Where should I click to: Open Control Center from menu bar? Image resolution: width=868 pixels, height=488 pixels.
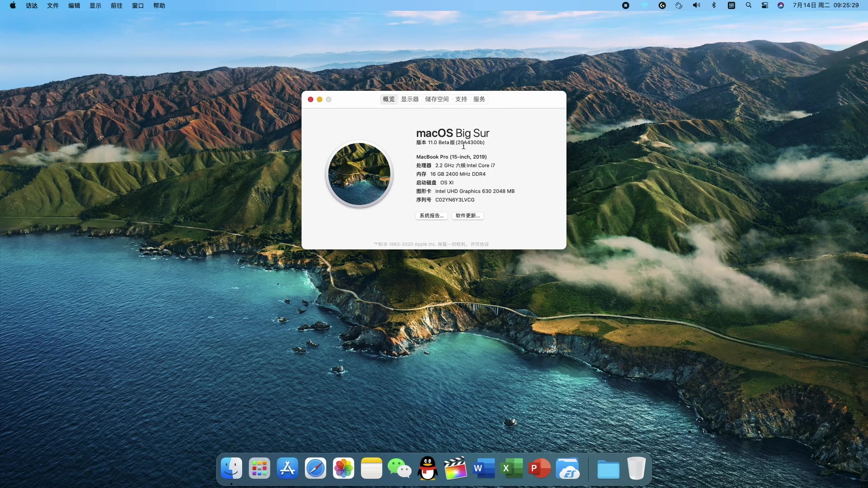[x=765, y=5]
